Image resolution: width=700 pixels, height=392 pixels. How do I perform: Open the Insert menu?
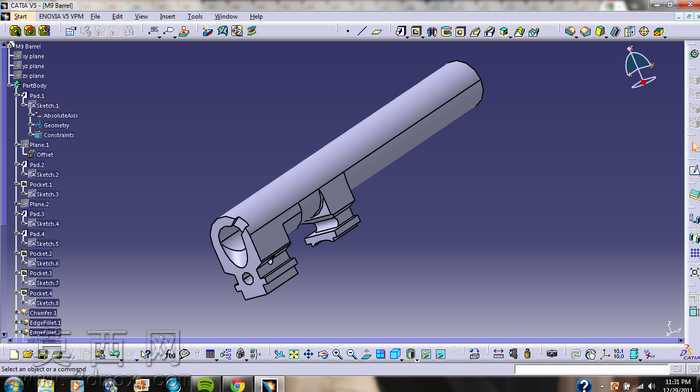click(x=167, y=17)
